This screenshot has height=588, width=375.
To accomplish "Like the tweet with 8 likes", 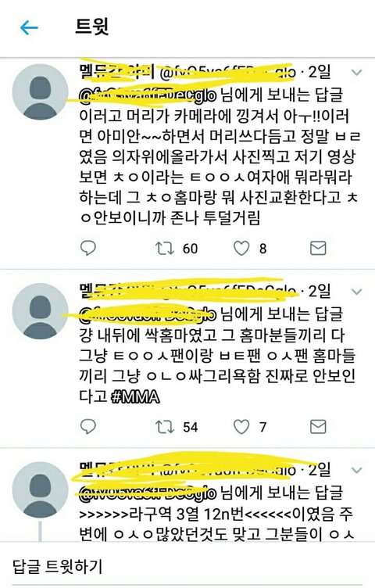I will pos(241,248).
